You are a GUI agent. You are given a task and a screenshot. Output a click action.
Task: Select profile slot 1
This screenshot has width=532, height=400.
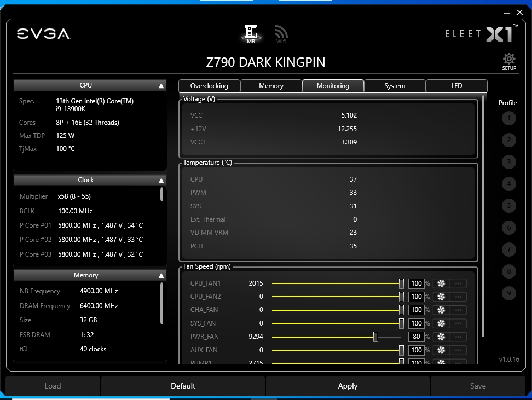pyautogui.click(x=508, y=118)
